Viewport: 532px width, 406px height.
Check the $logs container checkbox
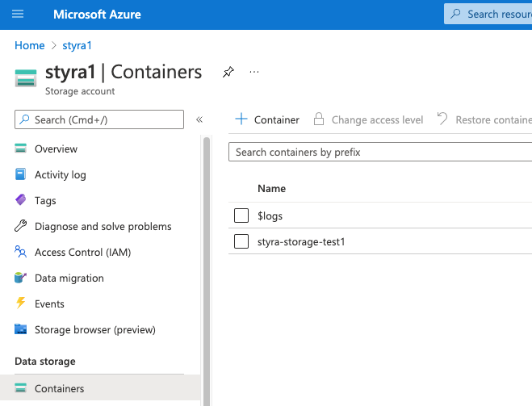pos(241,216)
